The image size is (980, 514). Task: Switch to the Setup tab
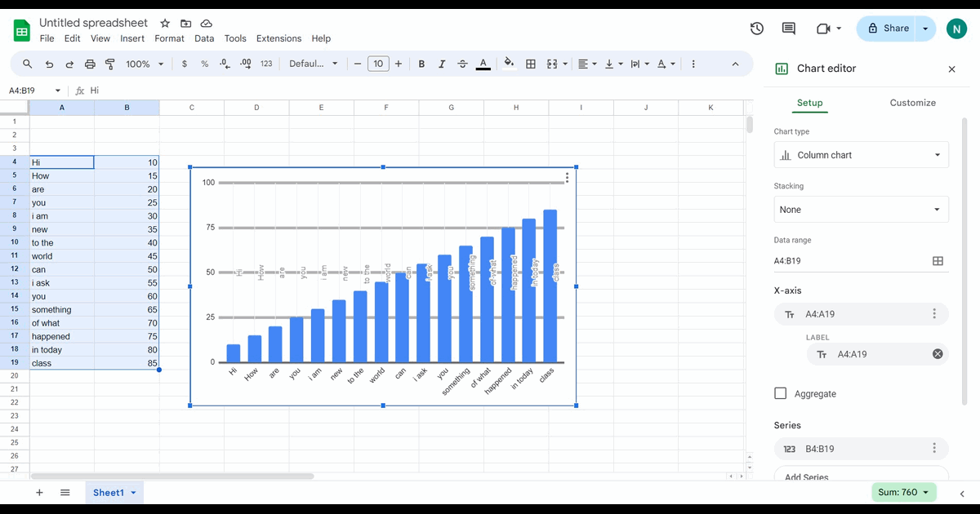(809, 103)
